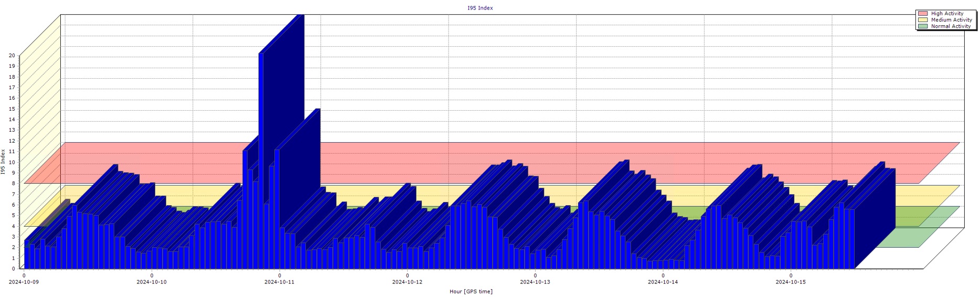Select the Normal Activity legend label
This screenshot has width=980, height=297.
click(x=951, y=26)
